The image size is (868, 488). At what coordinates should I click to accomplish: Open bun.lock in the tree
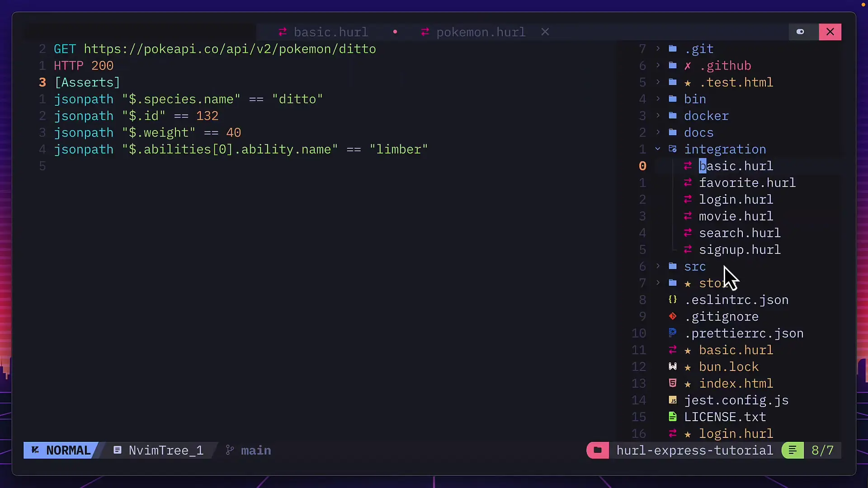729,366
